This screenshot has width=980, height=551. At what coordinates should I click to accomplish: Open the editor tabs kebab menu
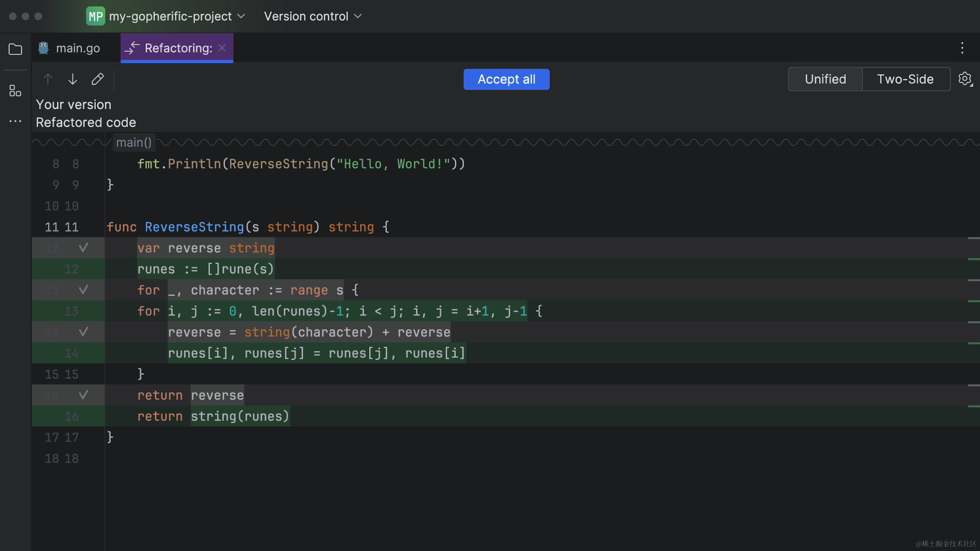(x=962, y=48)
